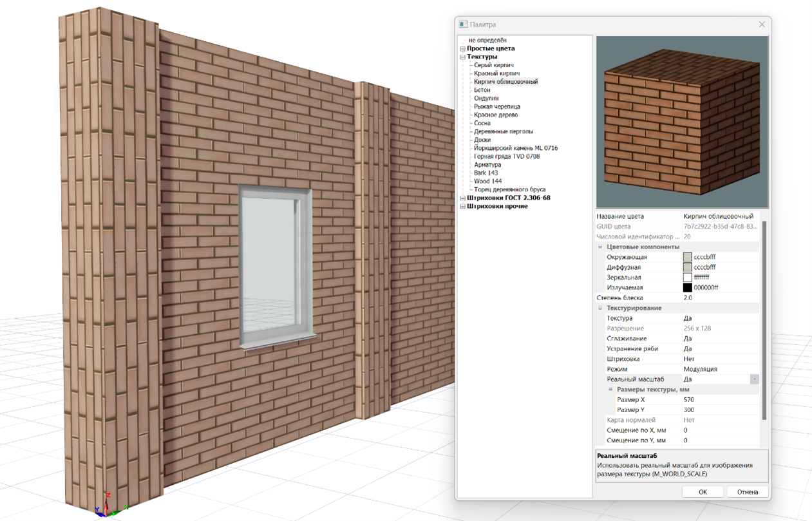
Task: Collapse the Цветовые компоненты property section
Action: point(601,247)
